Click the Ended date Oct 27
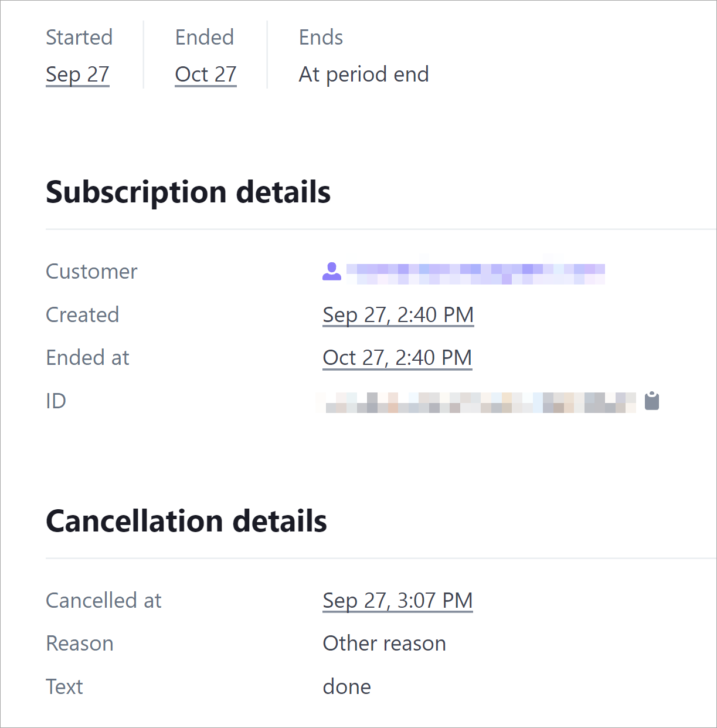 [206, 75]
